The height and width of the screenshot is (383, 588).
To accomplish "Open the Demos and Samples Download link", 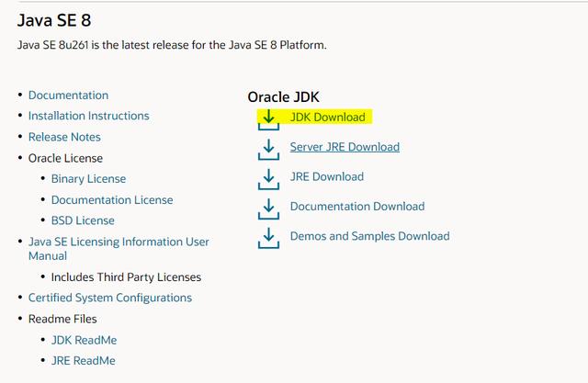I will click(369, 236).
